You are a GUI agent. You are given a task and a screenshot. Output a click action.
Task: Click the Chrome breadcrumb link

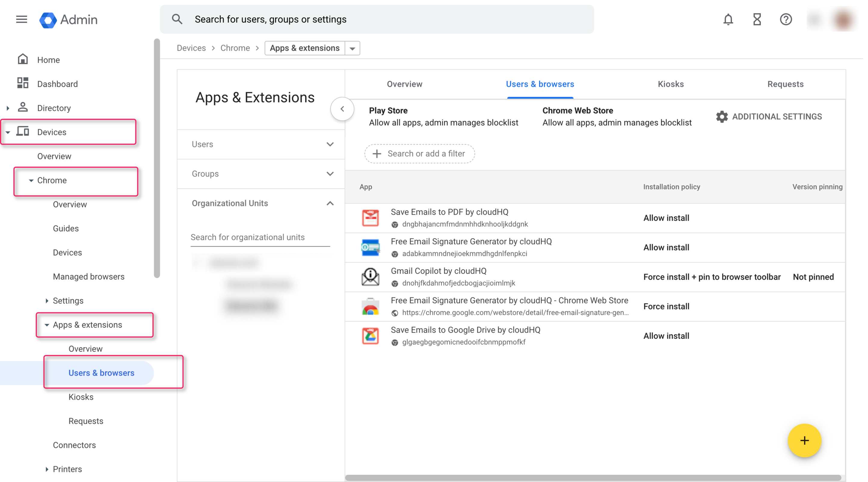(235, 48)
